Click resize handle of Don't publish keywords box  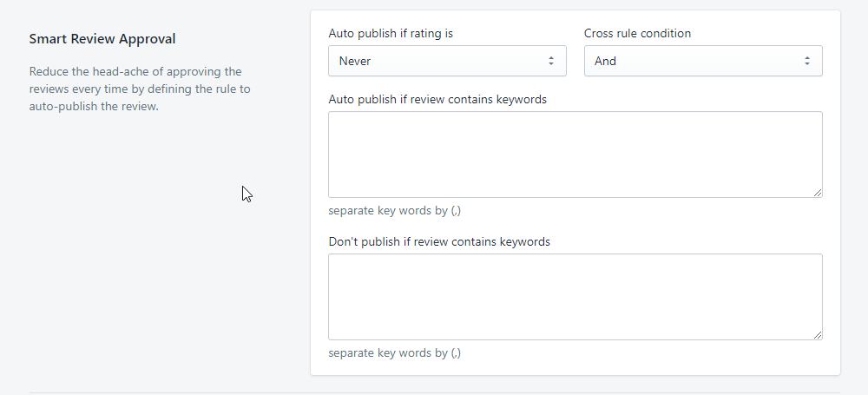[818, 335]
